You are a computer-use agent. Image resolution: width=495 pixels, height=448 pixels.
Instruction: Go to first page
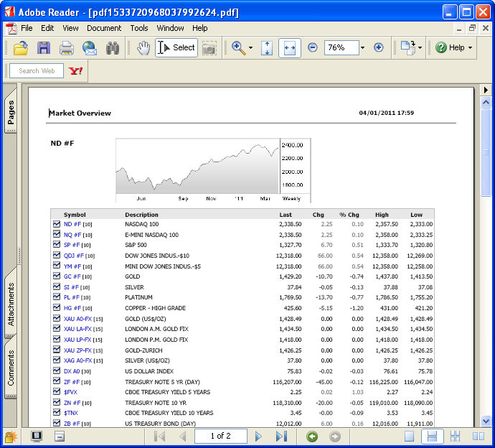[x=160, y=437]
